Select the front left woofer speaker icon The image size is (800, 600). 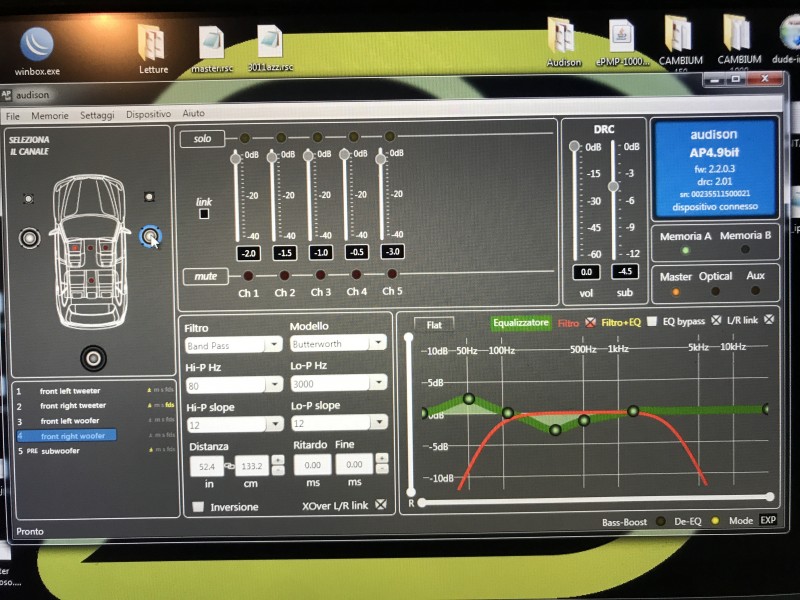coord(30,238)
